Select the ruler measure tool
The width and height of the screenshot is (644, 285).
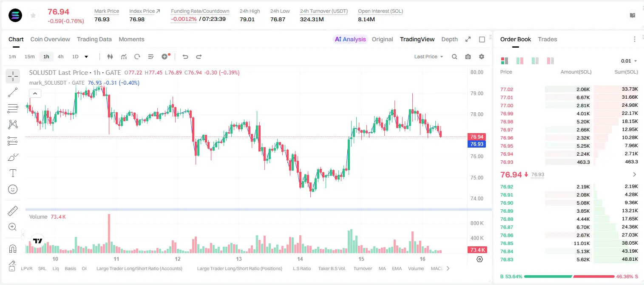point(13,211)
